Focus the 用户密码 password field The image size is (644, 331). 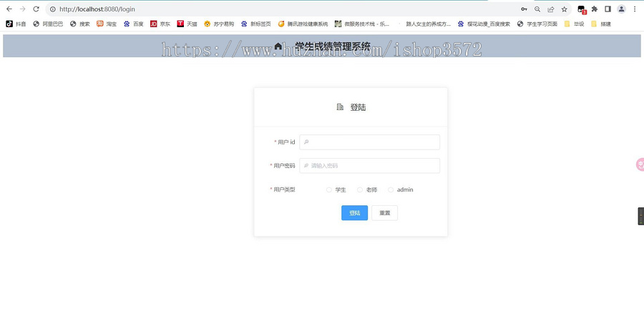coord(370,166)
